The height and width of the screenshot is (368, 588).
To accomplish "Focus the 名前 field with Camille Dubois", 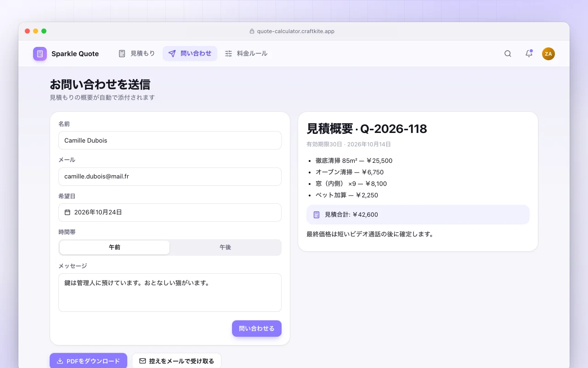I will coord(170,140).
